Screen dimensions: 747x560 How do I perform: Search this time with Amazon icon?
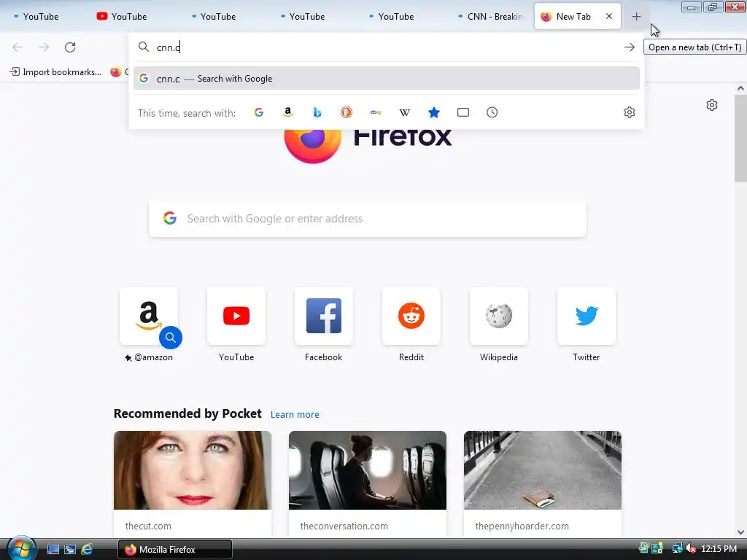coord(287,112)
